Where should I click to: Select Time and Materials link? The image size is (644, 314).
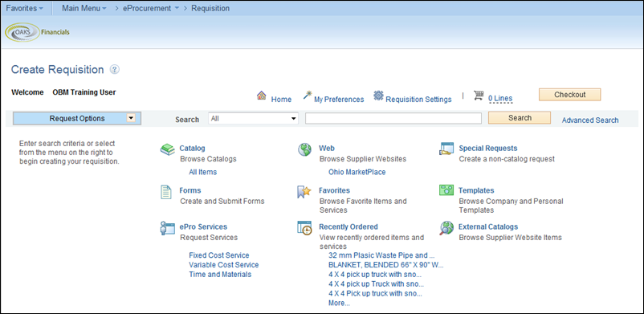pos(220,275)
